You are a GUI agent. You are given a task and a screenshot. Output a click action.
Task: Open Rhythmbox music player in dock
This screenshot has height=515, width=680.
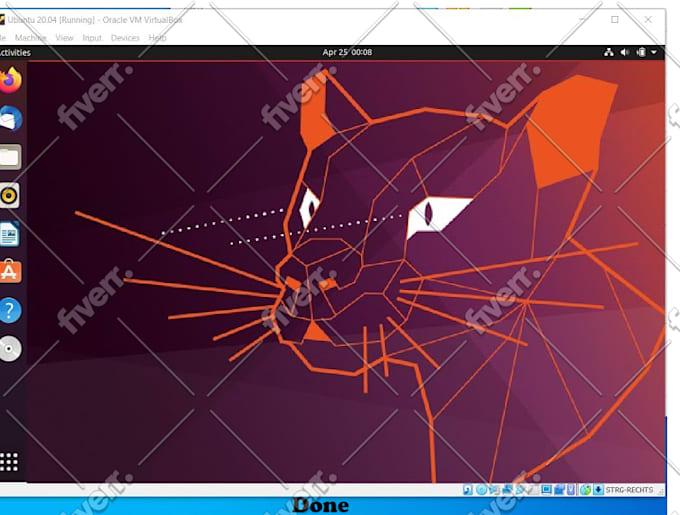9,196
